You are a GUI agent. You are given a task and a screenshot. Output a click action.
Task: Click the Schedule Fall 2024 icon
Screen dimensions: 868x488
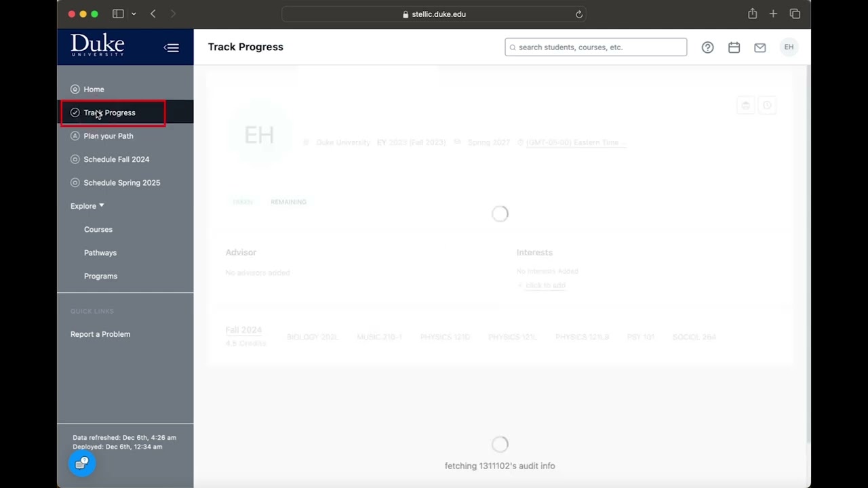[75, 159]
